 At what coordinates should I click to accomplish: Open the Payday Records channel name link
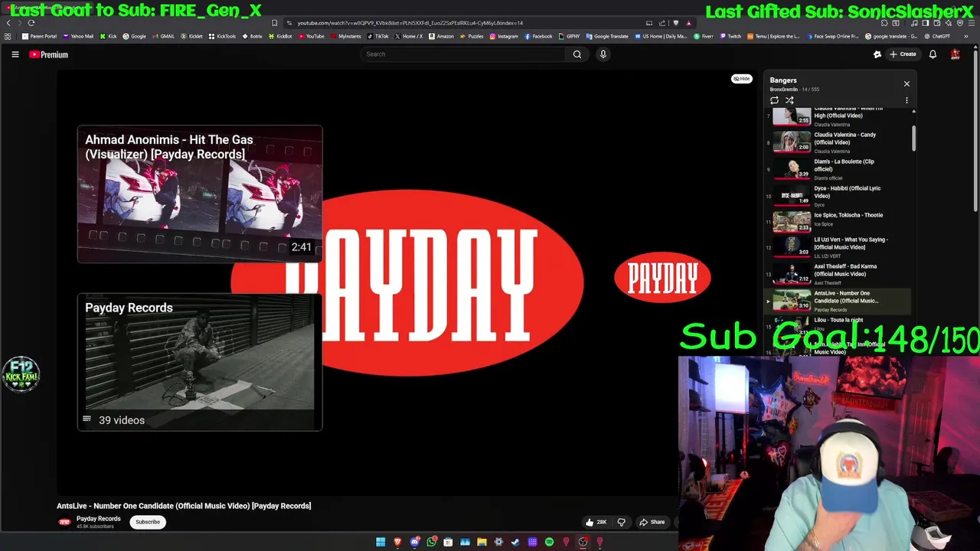point(99,519)
